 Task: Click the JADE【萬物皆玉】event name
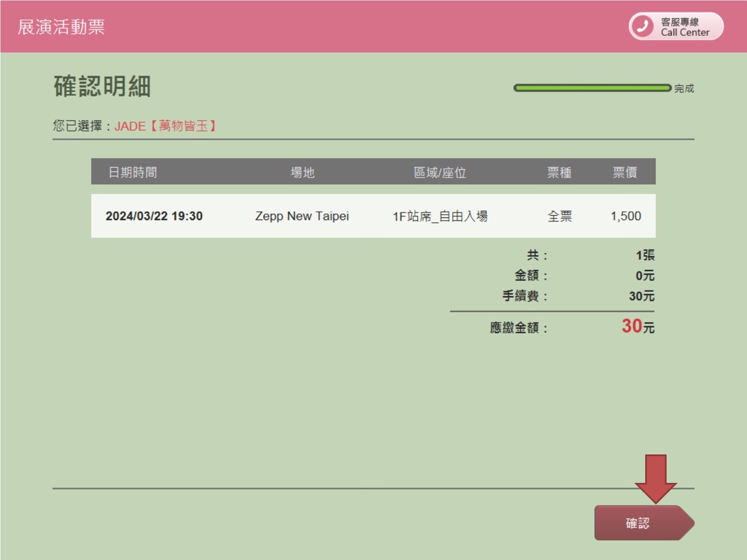[x=166, y=126]
